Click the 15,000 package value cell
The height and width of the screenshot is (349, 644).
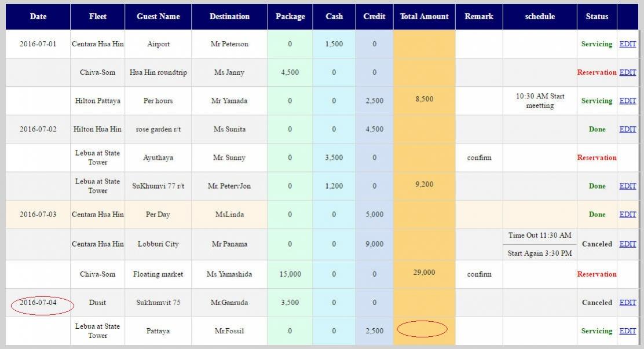point(290,274)
